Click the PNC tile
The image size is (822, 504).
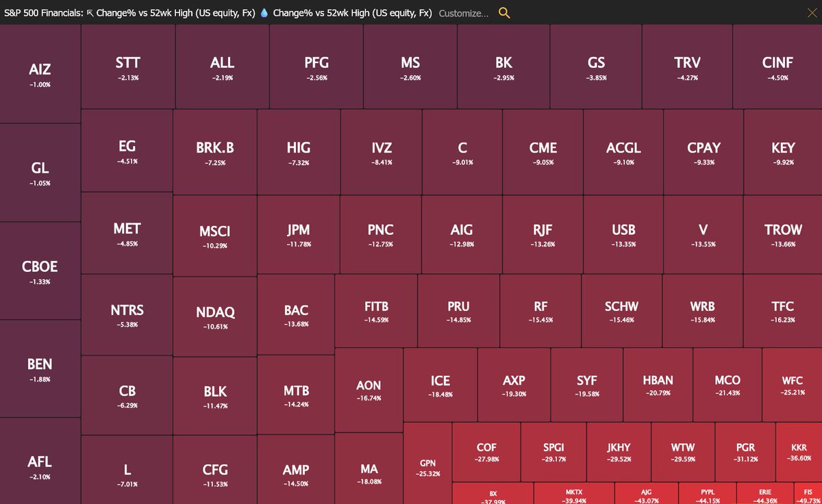pos(381,235)
